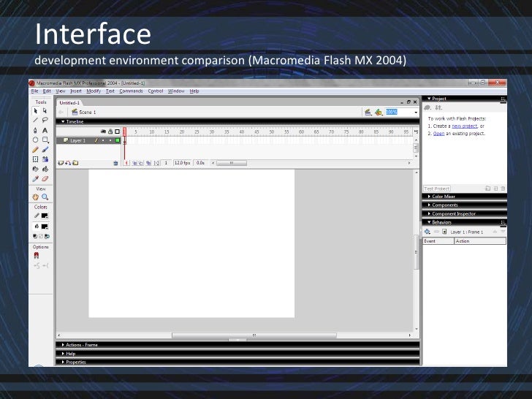Screen dimensions: 532x399
Task: Open the Edit menu
Action: pos(47,91)
